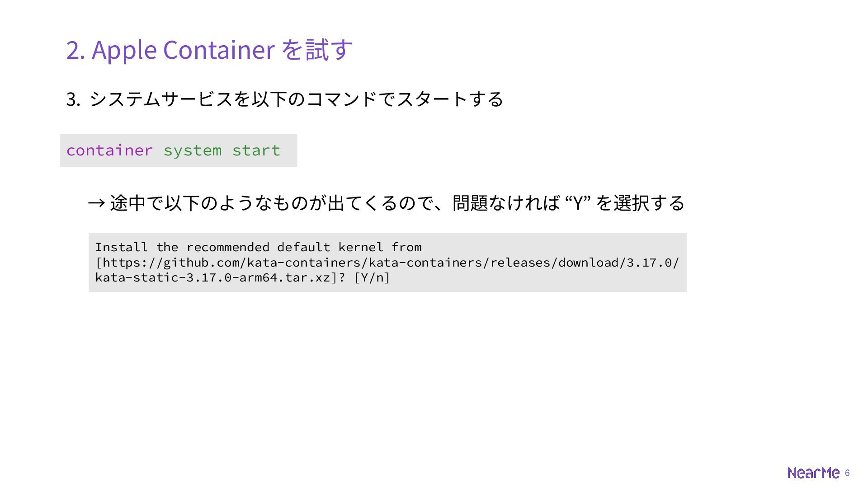Click the word start in command

click(x=256, y=150)
